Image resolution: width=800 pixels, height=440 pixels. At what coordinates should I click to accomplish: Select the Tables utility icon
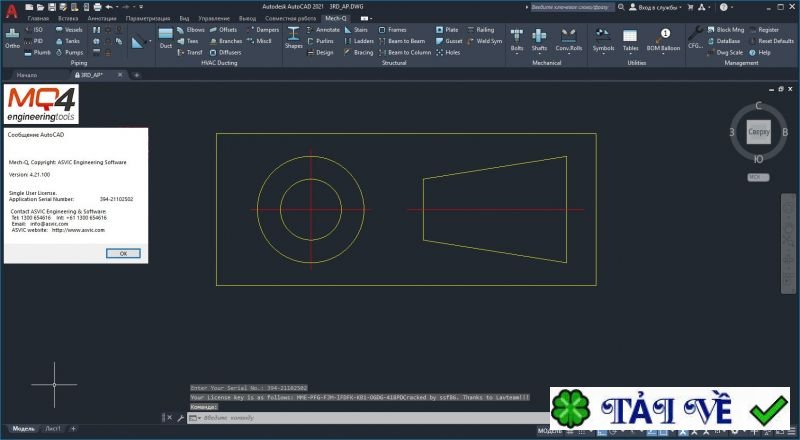click(631, 38)
